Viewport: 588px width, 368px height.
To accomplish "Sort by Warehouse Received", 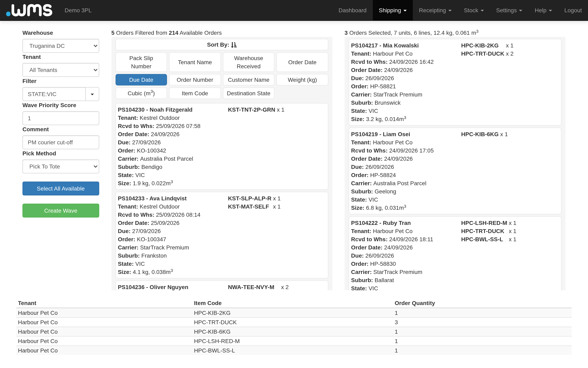I will pos(248,62).
